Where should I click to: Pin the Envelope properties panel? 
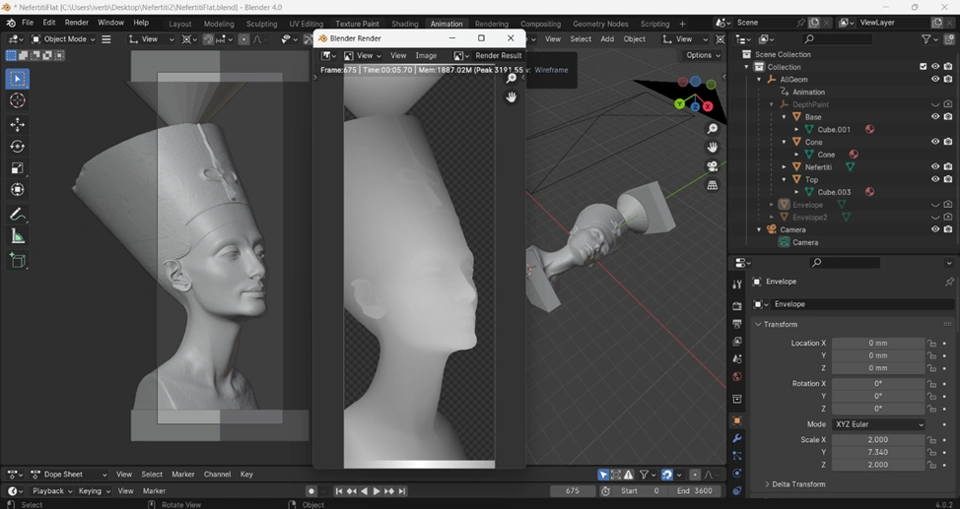949,282
